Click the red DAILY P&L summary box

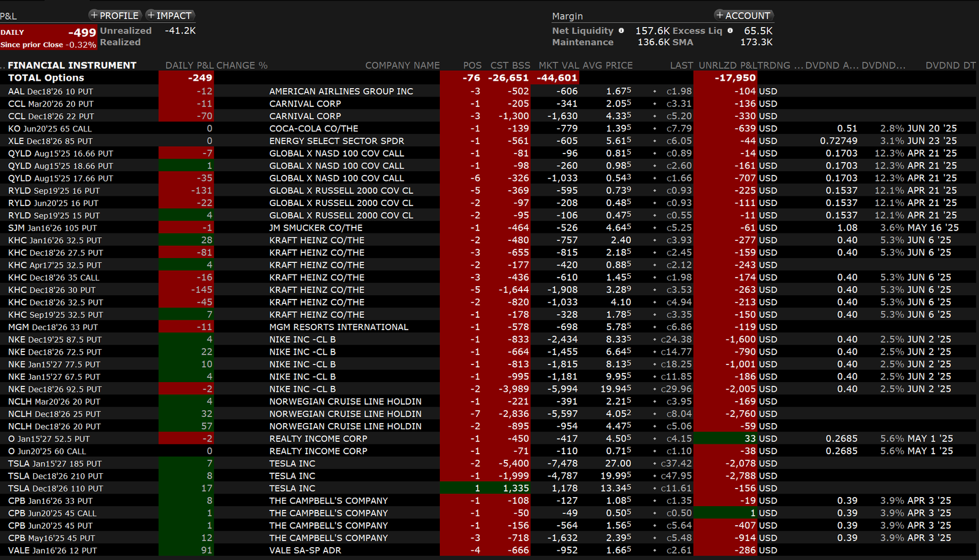(x=48, y=37)
